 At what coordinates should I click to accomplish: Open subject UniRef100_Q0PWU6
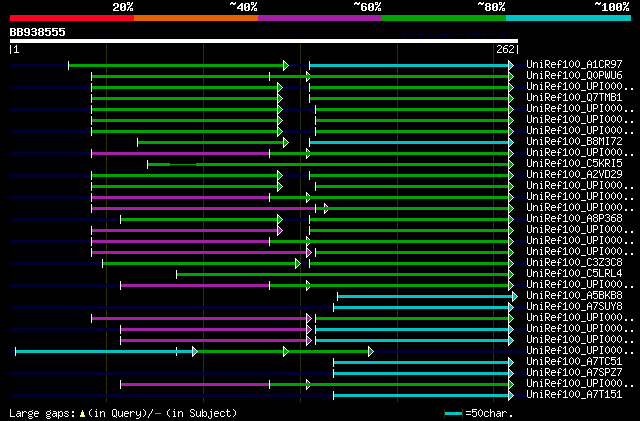click(574, 76)
